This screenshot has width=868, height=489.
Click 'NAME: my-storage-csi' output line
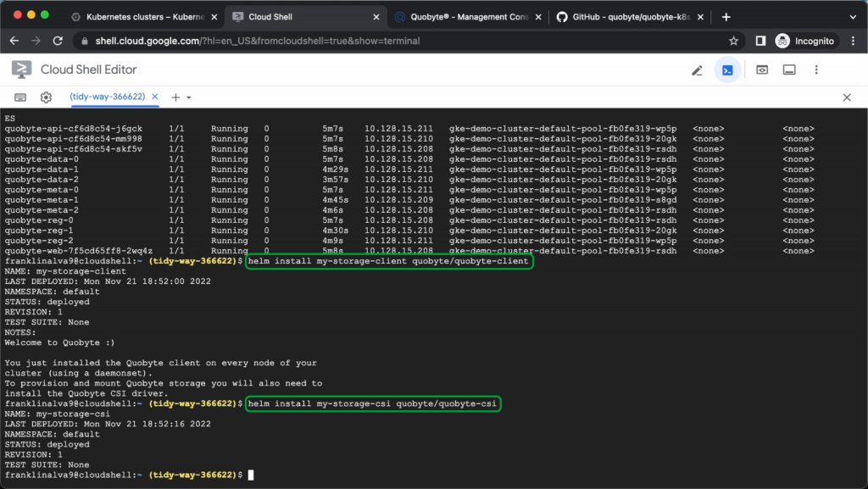(58, 414)
